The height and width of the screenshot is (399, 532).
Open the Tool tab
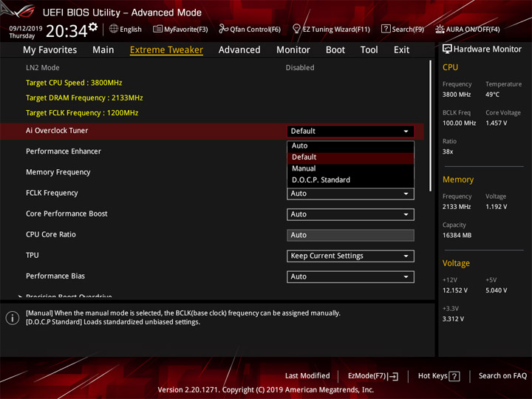pos(369,50)
